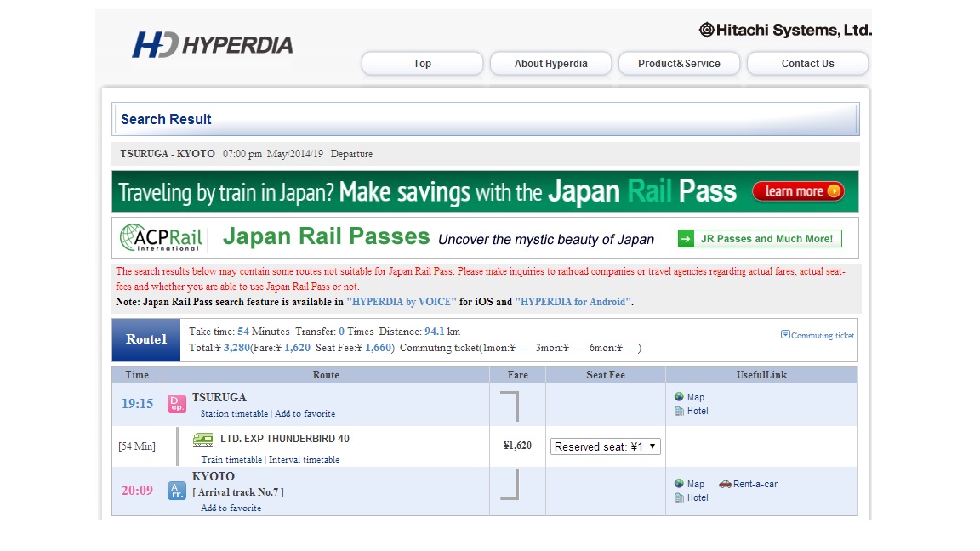
Task: Open Train timetable for Thunderbird 40
Action: (231, 459)
